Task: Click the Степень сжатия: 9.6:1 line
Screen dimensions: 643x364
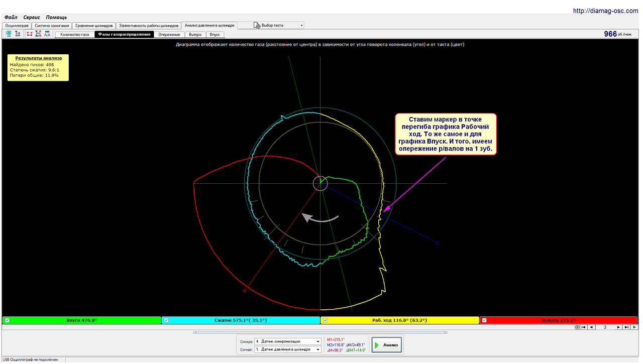Action: (35, 70)
